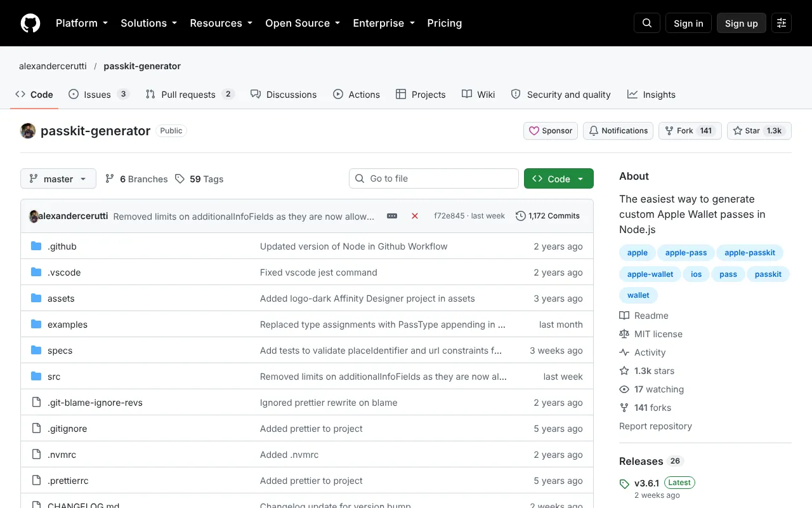812x508 pixels.
Task: Click the apple-wallet topic tag
Action: click(x=650, y=274)
